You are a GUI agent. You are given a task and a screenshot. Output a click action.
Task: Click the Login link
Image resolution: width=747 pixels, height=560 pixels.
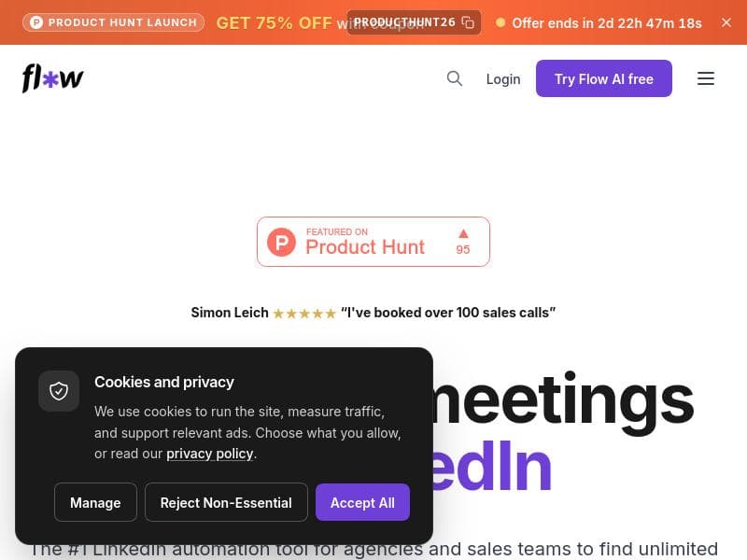(503, 79)
